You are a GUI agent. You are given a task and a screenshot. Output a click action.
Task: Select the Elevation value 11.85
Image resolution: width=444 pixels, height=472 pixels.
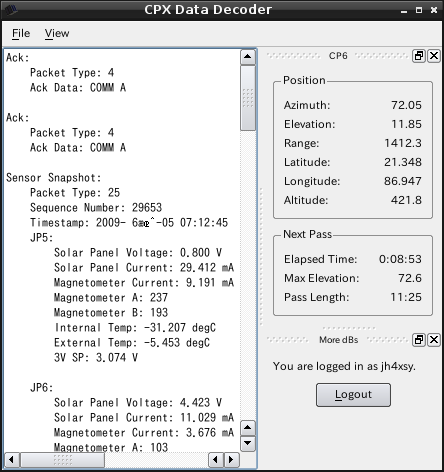point(406,124)
